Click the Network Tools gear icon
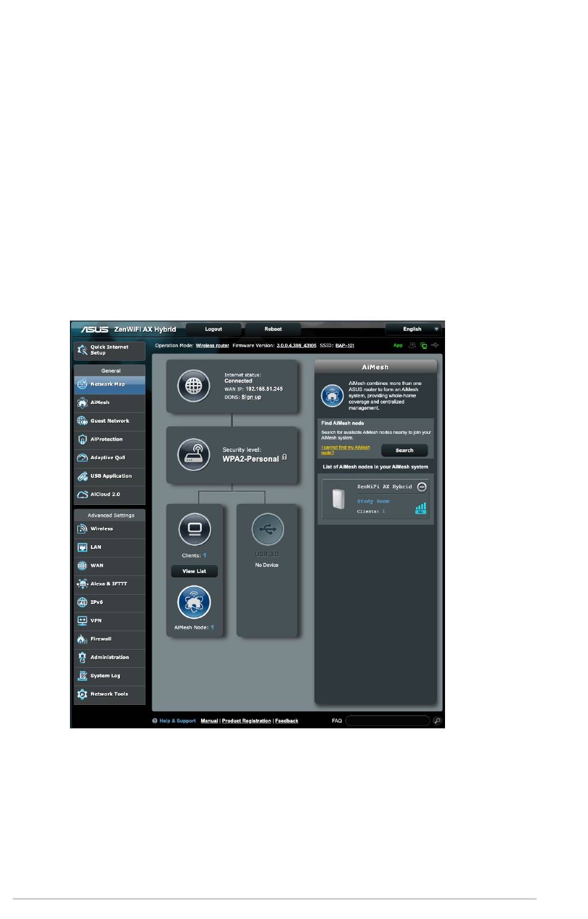 point(82,694)
